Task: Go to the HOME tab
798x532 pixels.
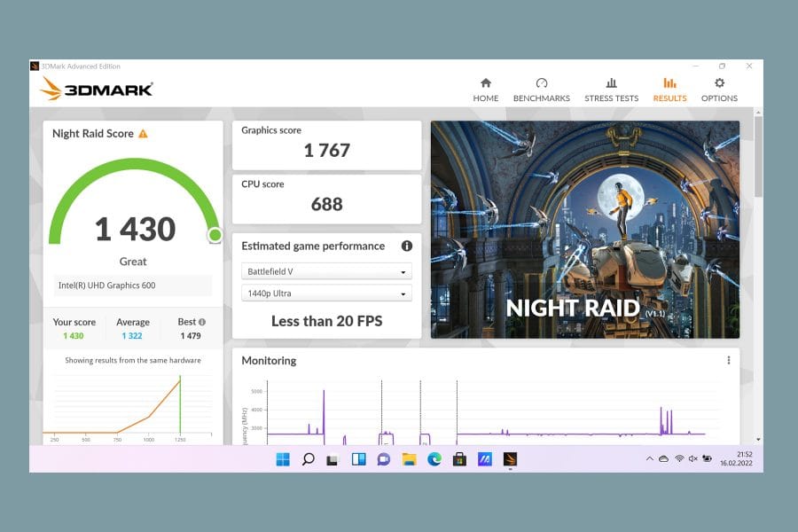Action: (486, 90)
